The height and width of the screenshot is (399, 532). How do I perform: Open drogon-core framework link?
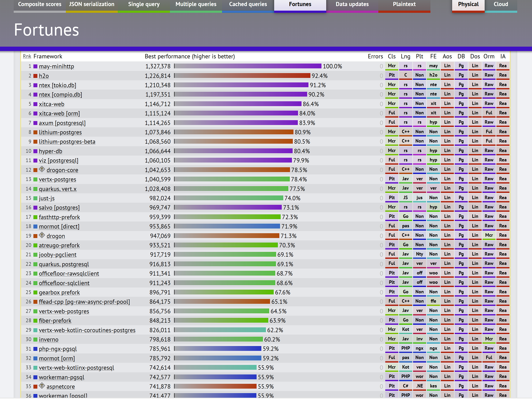point(62,170)
